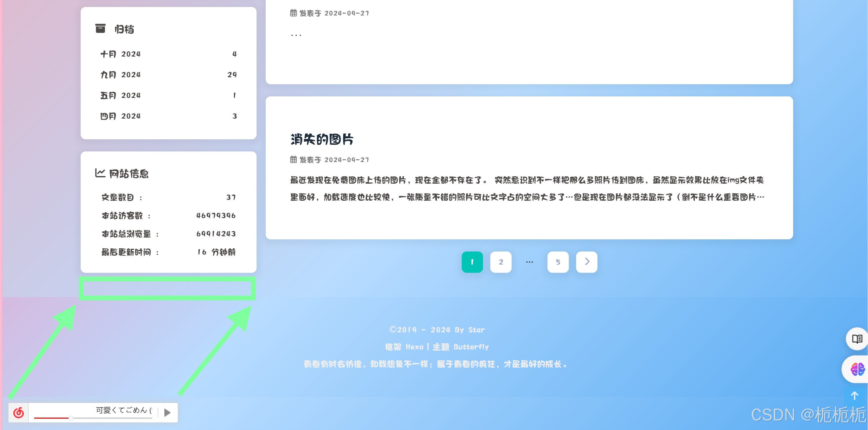Click the calendar icon under 消失的图片
Viewport: 868px width, 430px height.
pyautogui.click(x=293, y=160)
